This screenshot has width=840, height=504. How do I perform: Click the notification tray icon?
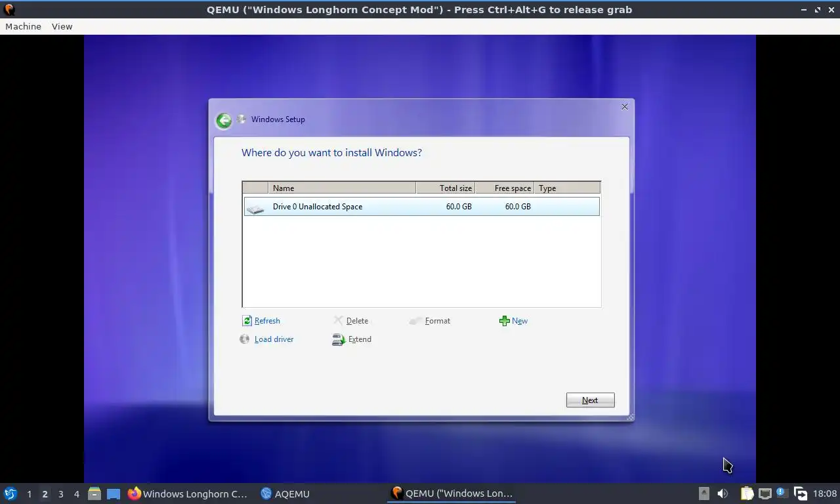[782, 493]
